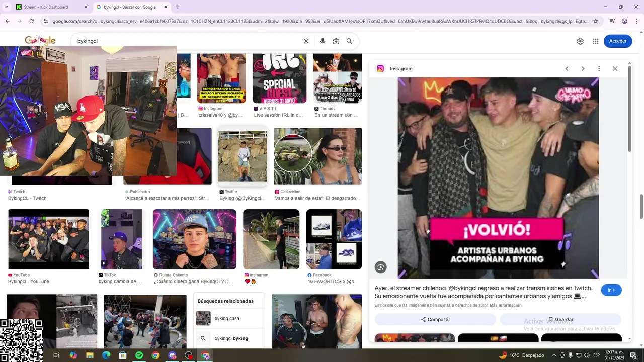Screen dimensions: 644x362
Task: Open the Threads En un stream thumbnail
Action: (x=337, y=78)
